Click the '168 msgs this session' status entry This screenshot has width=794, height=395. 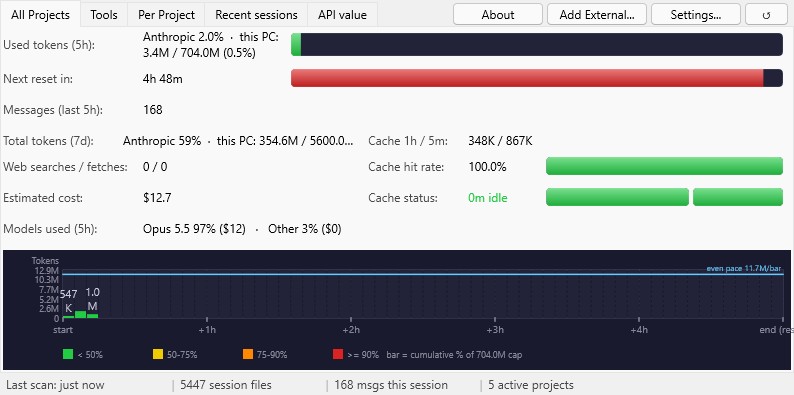click(390, 385)
